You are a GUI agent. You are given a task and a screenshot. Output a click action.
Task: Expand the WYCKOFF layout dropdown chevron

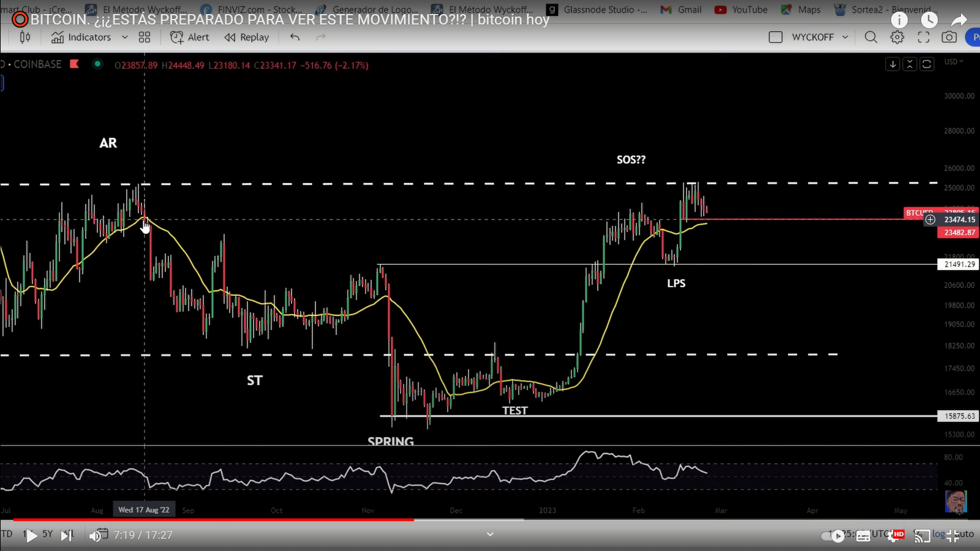[x=845, y=37]
